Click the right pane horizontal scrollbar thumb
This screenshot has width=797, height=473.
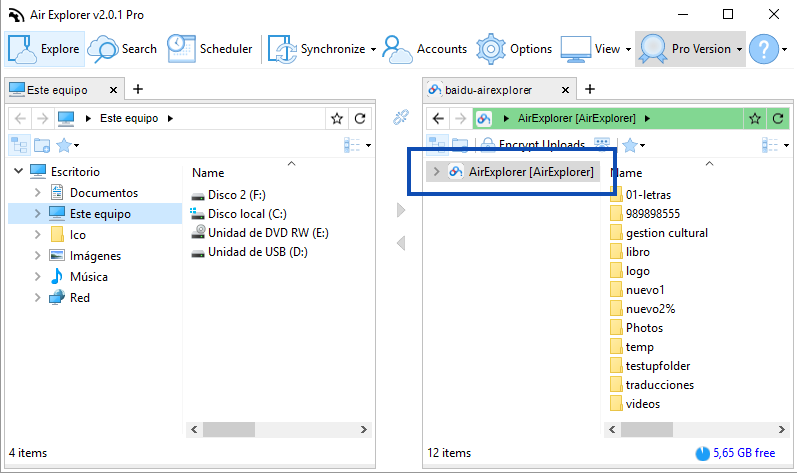tap(647, 430)
